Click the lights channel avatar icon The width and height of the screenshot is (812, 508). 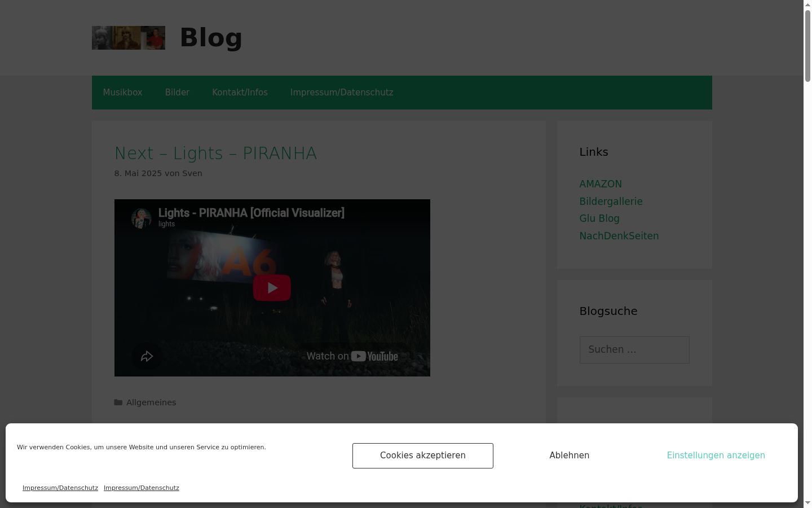tap(141, 218)
